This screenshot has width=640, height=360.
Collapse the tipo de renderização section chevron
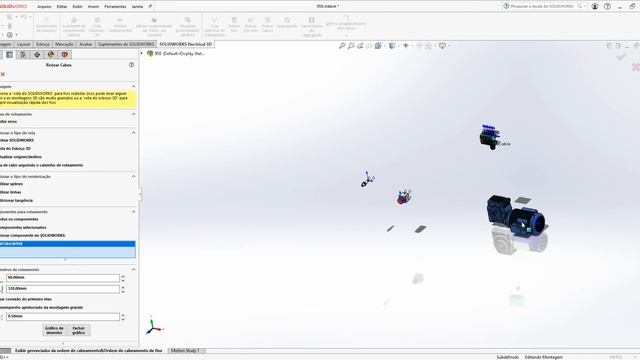[x=133, y=176]
